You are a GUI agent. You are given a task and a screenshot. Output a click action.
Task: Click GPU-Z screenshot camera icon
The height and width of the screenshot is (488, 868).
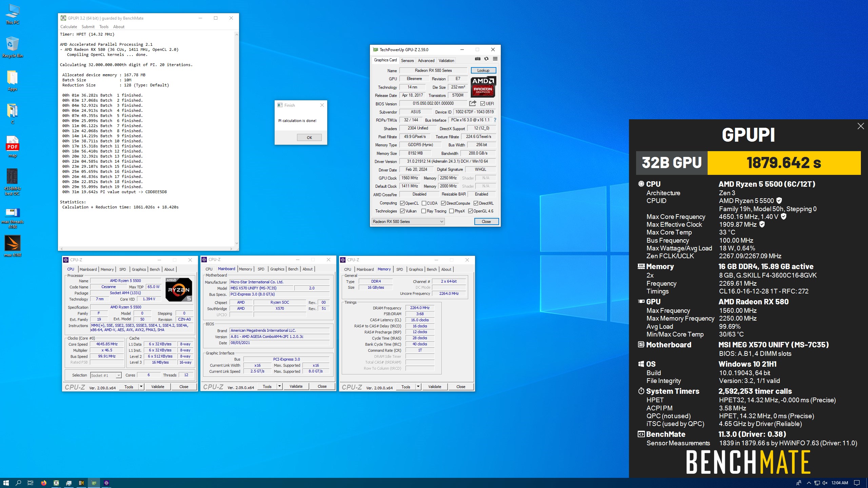[478, 59]
